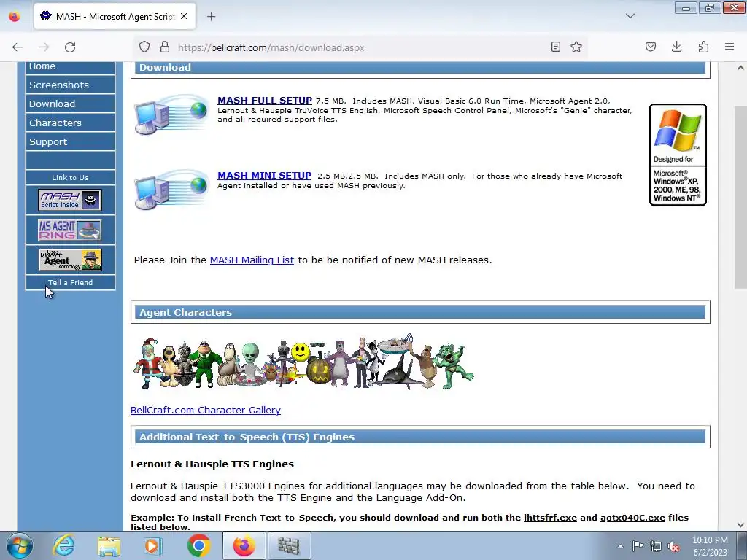Click Tell a Friend in the sidebar

point(70,282)
